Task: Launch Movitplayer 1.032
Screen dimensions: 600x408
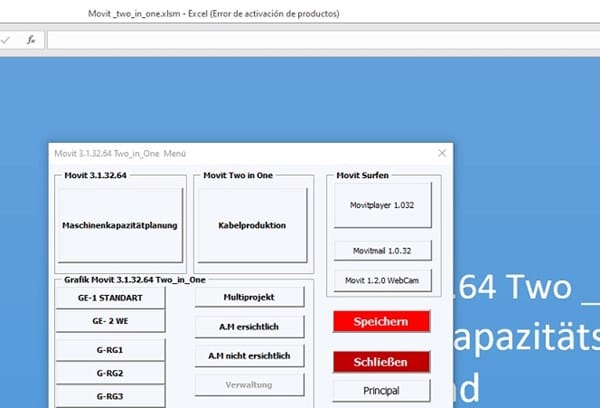Action: point(382,205)
